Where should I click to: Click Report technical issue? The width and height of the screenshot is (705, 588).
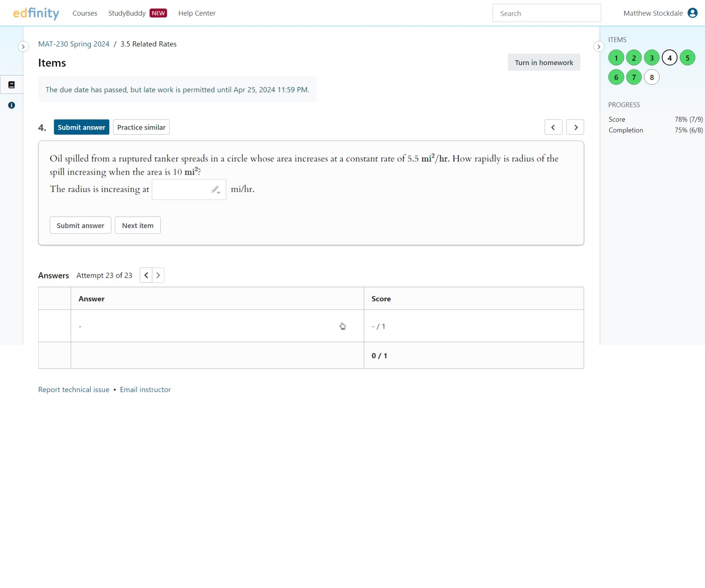(74, 390)
